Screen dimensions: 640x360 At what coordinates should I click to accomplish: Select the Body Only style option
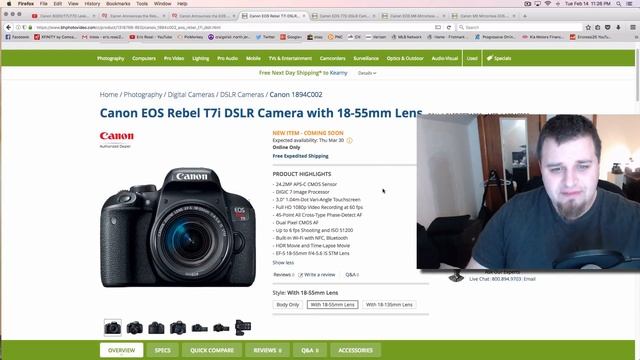288,304
